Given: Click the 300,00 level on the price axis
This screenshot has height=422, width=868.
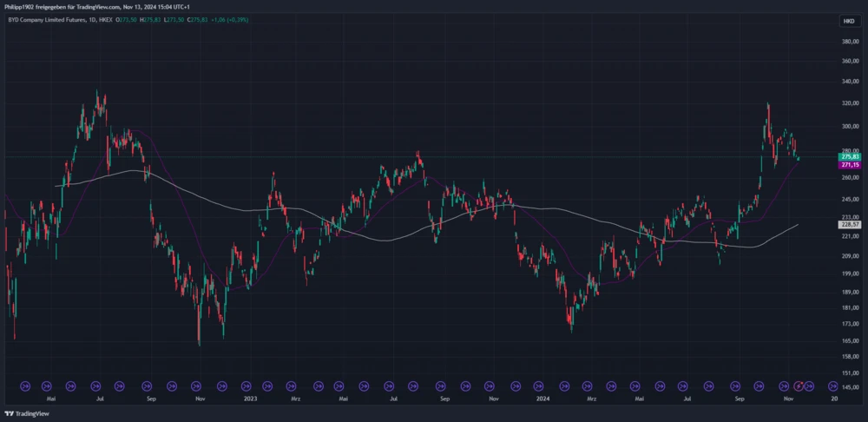Looking at the screenshot, I should [850, 126].
